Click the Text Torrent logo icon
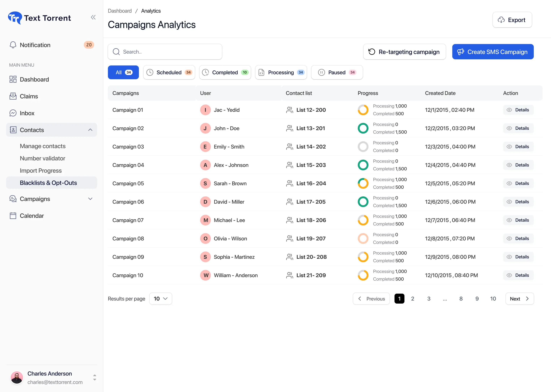The image size is (551, 392). point(15,18)
